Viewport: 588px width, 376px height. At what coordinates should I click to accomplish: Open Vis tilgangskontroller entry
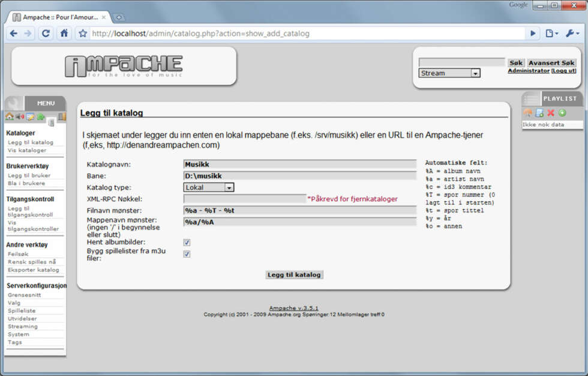33,225
